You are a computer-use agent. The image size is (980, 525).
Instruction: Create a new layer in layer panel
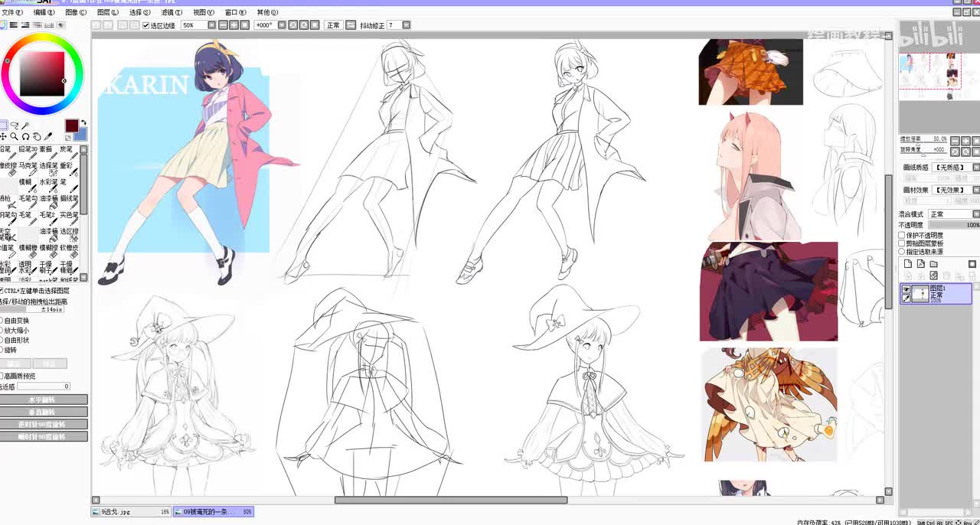(908, 264)
